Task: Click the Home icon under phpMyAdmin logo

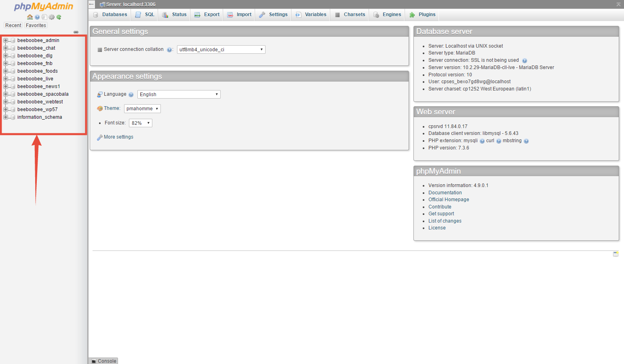Action: click(x=30, y=17)
